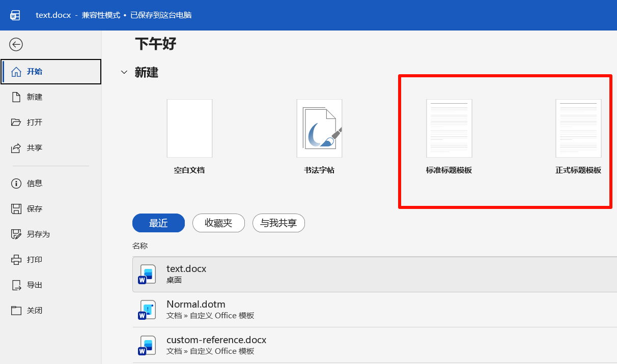Click the Word app icon in title bar
Viewport: 617px width, 364px height.
(x=15, y=15)
